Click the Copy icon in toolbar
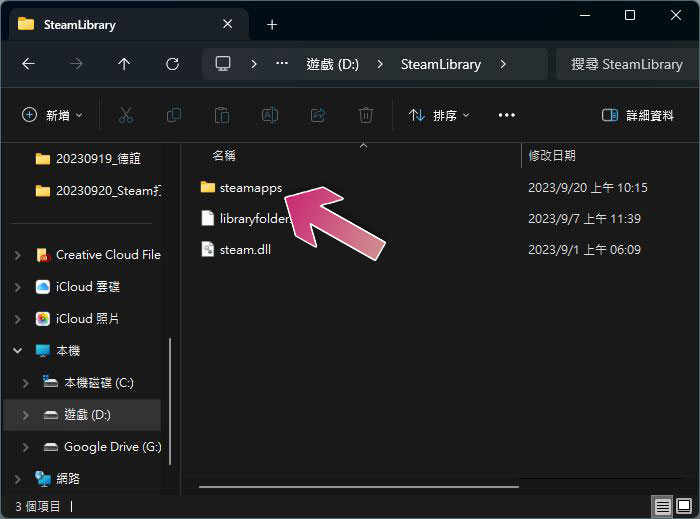The height and width of the screenshot is (519, 700). click(174, 115)
